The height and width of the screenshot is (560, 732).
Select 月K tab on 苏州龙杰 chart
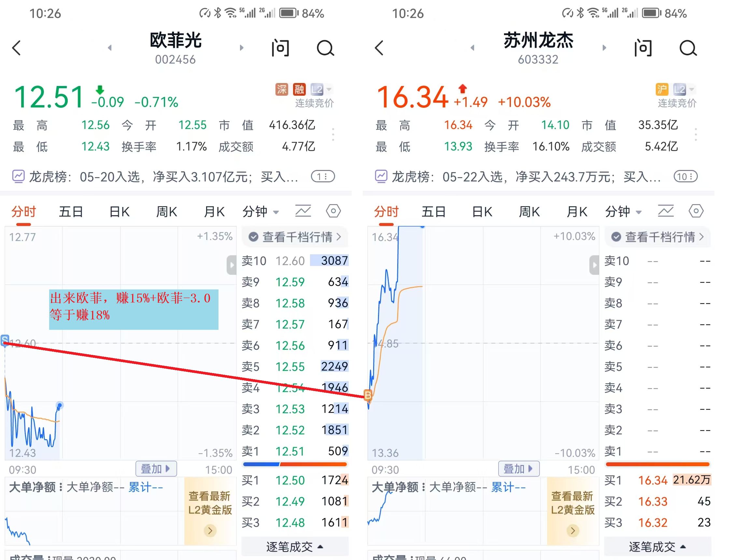pyautogui.click(x=577, y=212)
